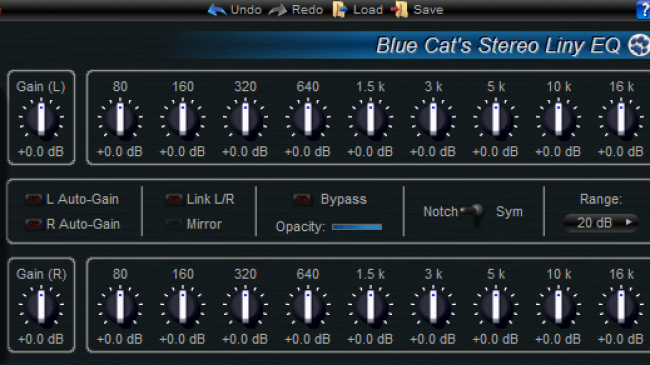The height and width of the screenshot is (365, 650).
Task: Click the left channel 3 k knob
Action: pyautogui.click(x=433, y=119)
